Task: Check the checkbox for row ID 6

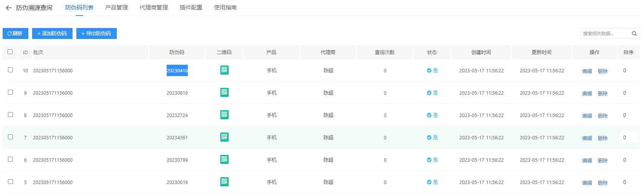Action: tap(11, 159)
